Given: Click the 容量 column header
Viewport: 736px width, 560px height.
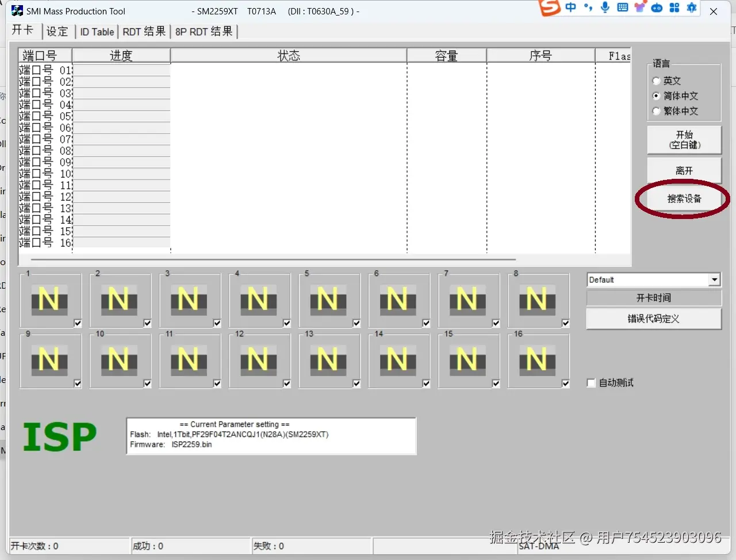Looking at the screenshot, I should pyautogui.click(x=447, y=55).
